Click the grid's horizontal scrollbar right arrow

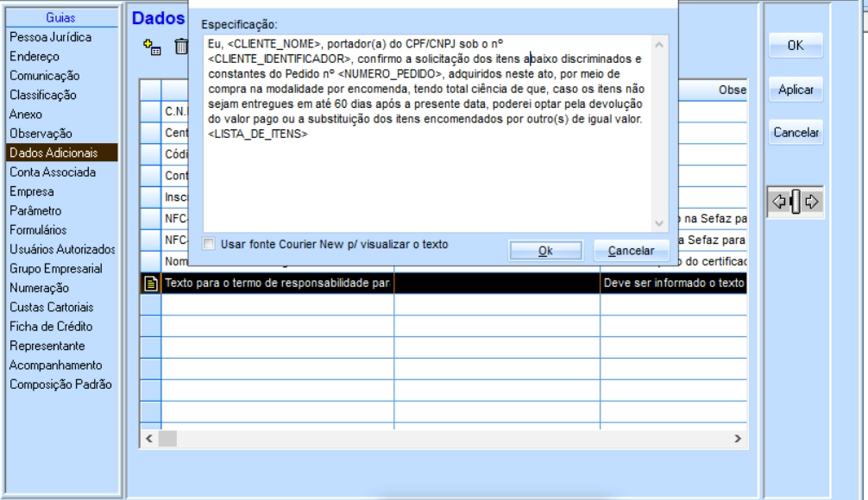coord(737,438)
